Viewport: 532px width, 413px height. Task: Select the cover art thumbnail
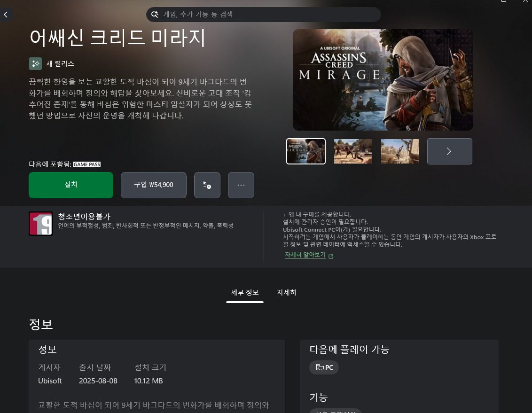coord(305,151)
